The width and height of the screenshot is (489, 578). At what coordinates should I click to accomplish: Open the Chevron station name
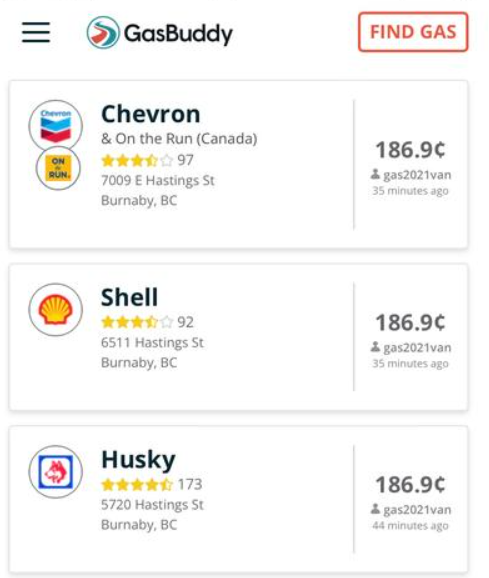tap(151, 114)
